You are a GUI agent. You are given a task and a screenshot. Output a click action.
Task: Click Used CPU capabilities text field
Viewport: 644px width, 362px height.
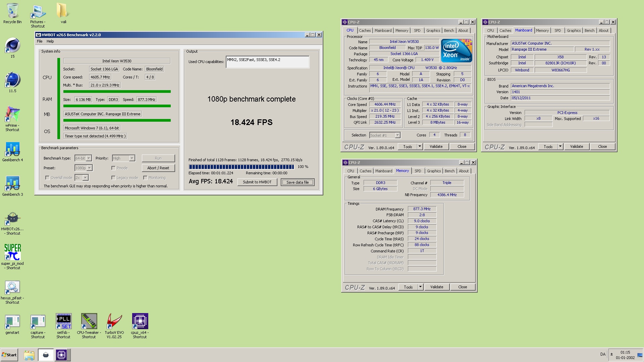coord(267,62)
